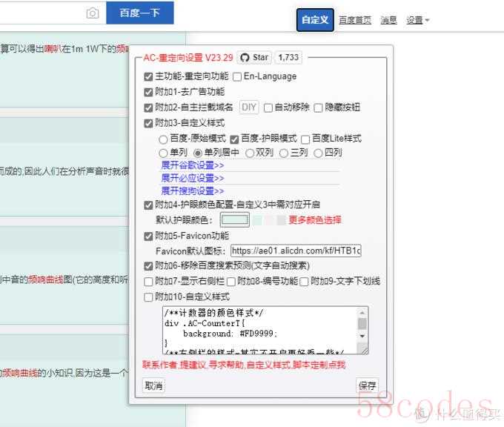Click the Favicon默认图标 URL field
This screenshot has height=427, width=504.
coord(296,251)
